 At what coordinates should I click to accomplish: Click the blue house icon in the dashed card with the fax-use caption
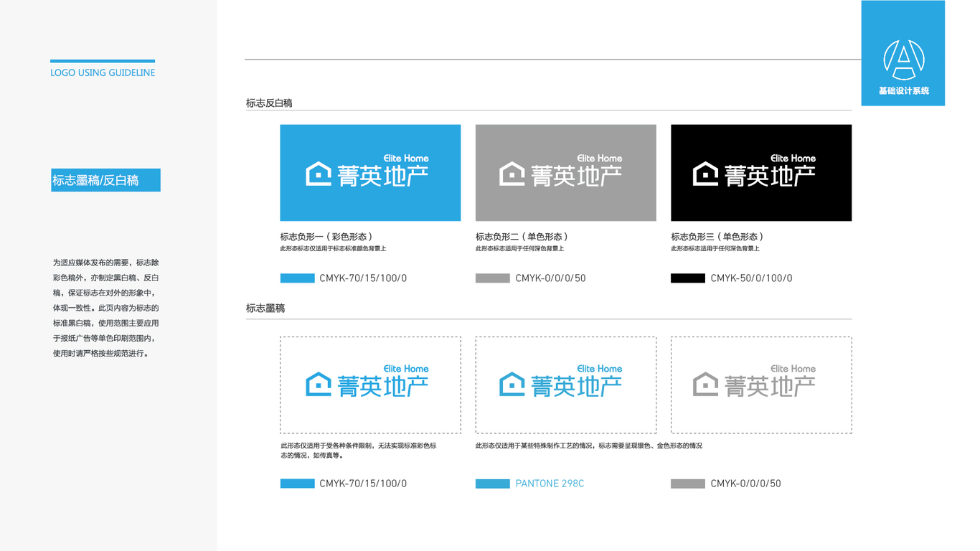click(x=319, y=385)
